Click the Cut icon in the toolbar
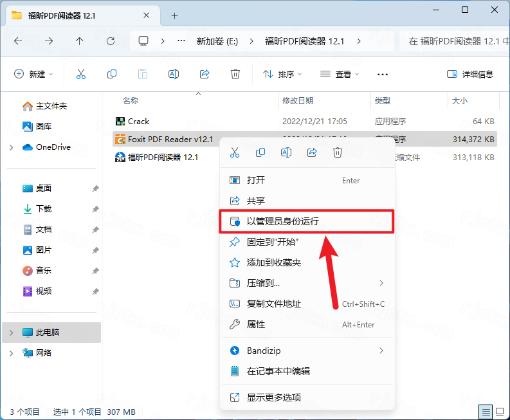Image resolution: width=510 pixels, height=420 pixels. click(80, 74)
